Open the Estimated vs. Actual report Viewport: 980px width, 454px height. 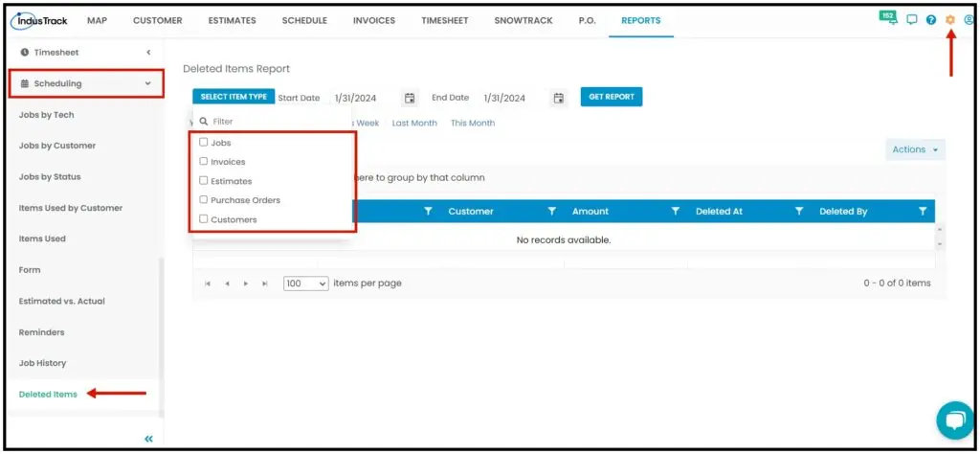(x=62, y=302)
